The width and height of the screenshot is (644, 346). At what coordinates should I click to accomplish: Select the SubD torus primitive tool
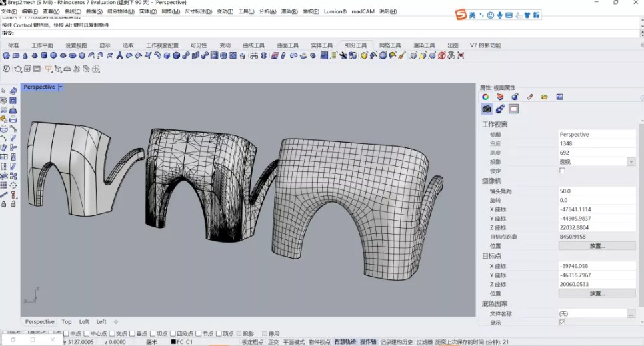(x=72, y=55)
